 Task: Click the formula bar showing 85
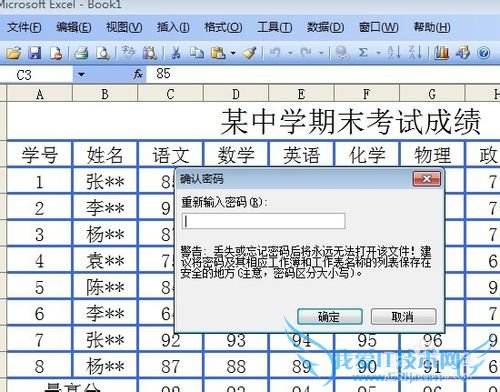(x=323, y=74)
